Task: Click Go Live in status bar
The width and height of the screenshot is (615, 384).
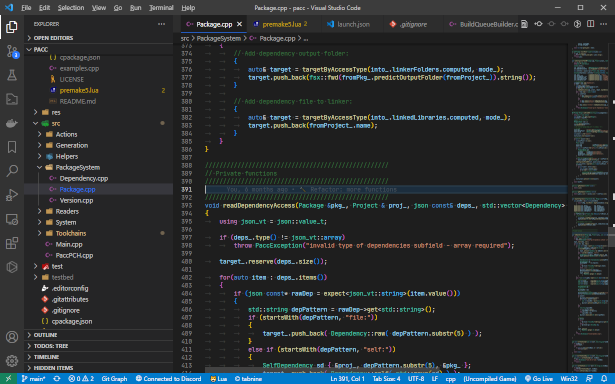Action: [x=539, y=379]
